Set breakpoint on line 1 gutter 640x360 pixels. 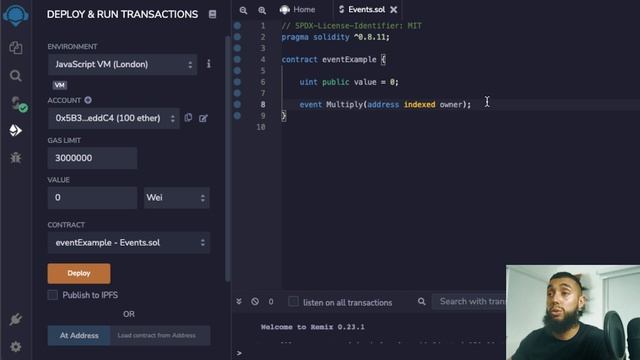[x=237, y=26]
